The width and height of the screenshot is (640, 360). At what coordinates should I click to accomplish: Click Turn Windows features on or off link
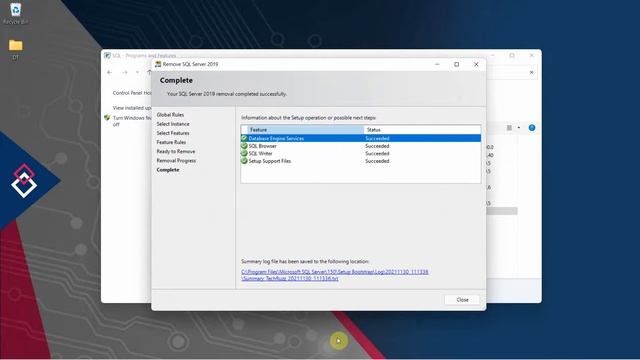coord(132,121)
